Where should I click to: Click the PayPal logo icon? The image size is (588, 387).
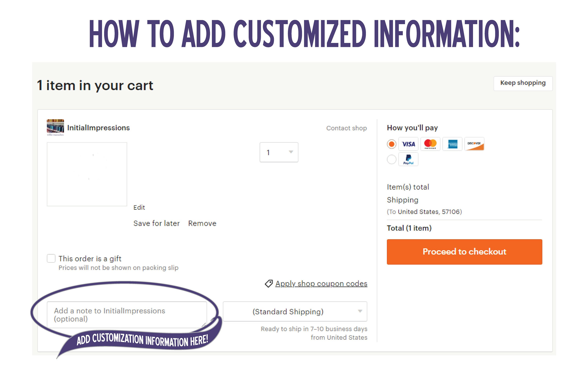pos(408,159)
